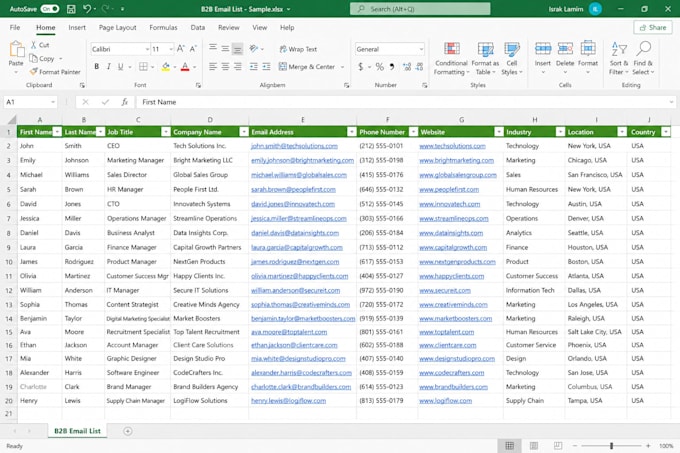Screen dimensions: 680x453
Task: Click the Paste clipboard icon
Action: pyautogui.click(x=16, y=49)
